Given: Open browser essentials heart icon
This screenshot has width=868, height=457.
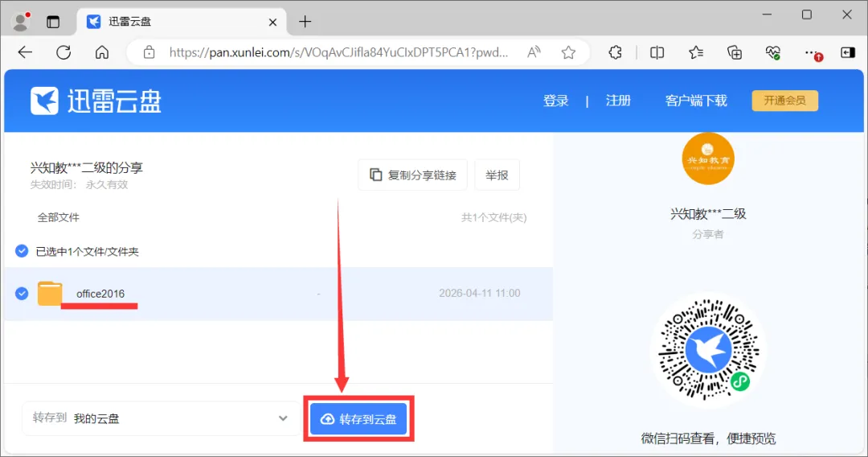Looking at the screenshot, I should 773,52.
